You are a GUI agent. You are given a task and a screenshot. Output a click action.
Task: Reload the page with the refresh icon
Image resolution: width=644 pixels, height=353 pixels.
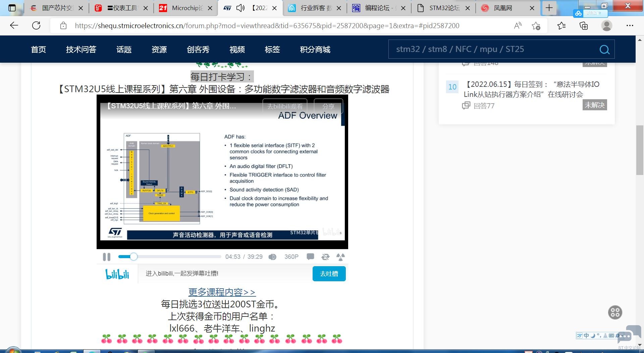click(36, 25)
